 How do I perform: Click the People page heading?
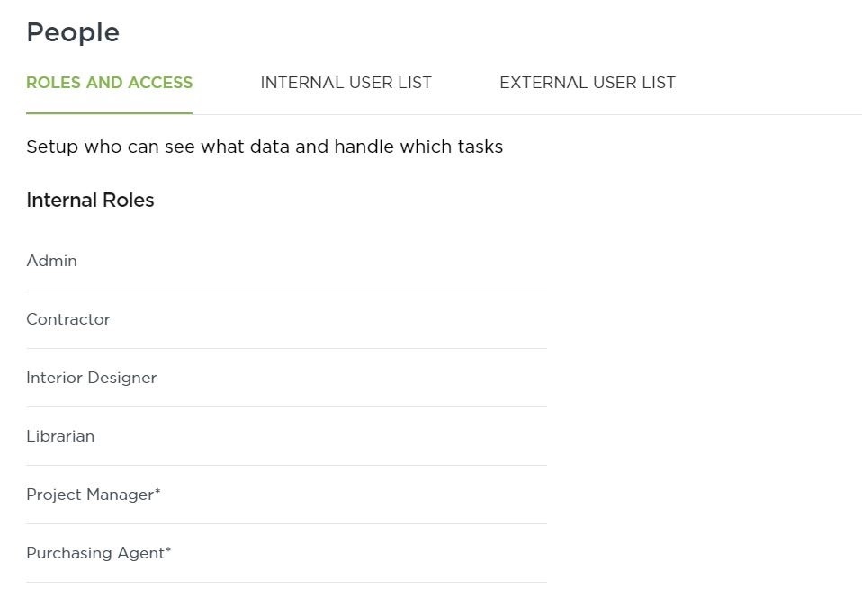pyautogui.click(x=73, y=32)
